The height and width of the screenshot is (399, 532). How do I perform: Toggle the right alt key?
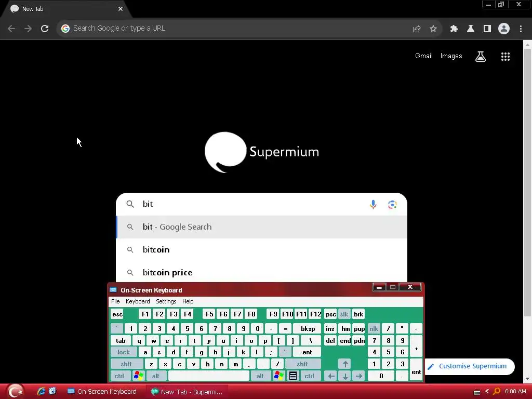pos(260,376)
